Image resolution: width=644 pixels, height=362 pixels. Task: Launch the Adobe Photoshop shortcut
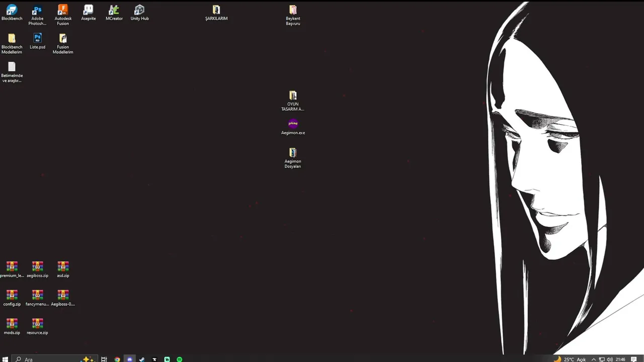(x=37, y=16)
